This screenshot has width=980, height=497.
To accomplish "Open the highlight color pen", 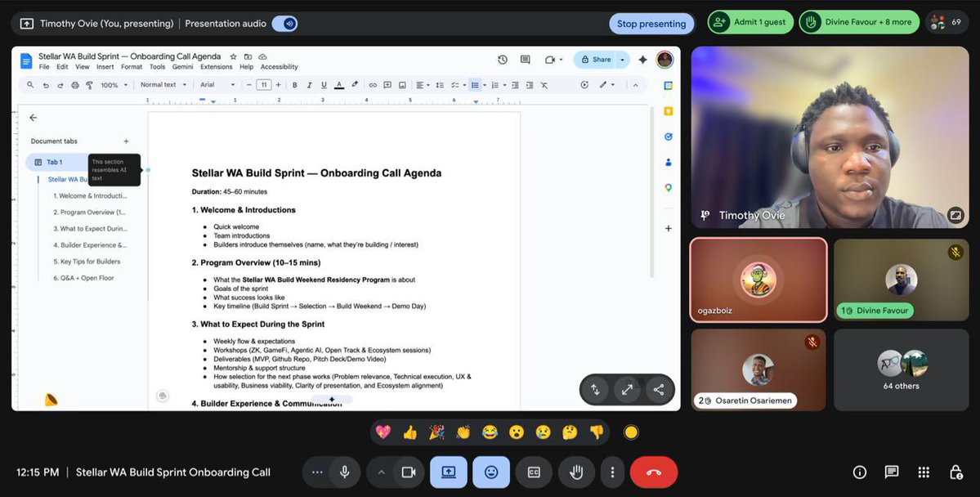I will click(x=355, y=85).
